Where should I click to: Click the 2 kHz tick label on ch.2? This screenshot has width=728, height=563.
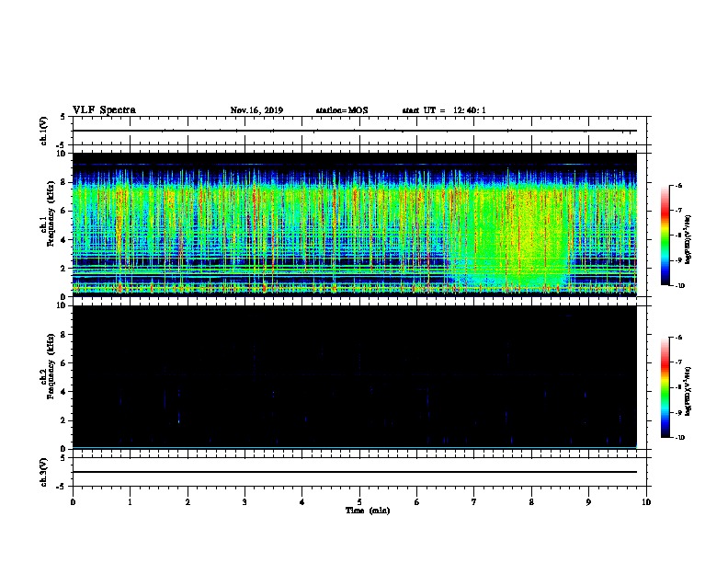pyautogui.click(x=63, y=420)
